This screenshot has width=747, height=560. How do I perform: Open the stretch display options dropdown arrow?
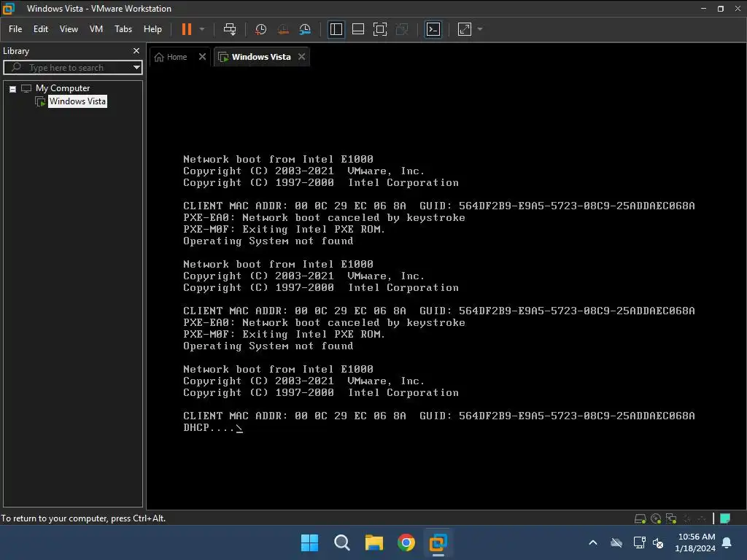click(x=480, y=29)
